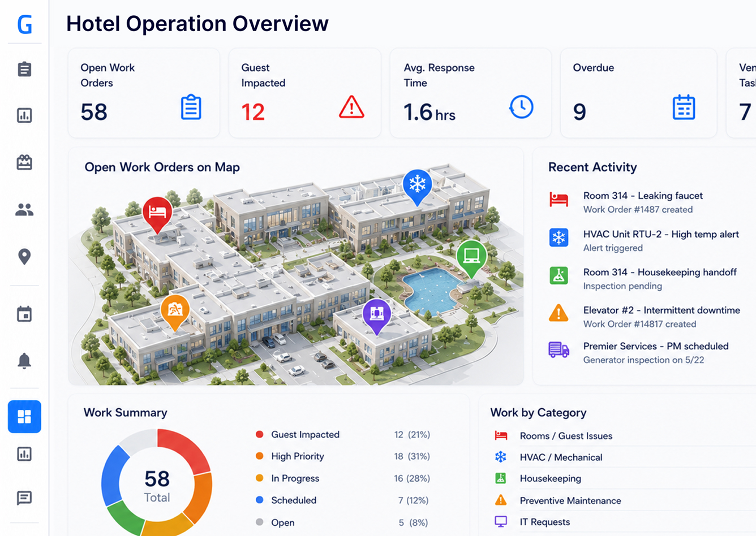
Task: Click the blue G logo in sidebar
Action: pyautogui.click(x=24, y=24)
